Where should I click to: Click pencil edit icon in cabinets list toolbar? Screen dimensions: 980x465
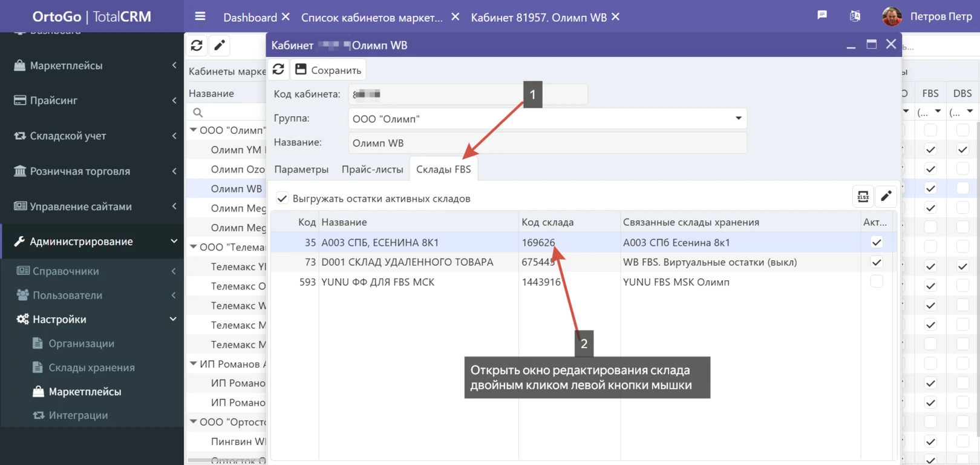tap(220, 45)
